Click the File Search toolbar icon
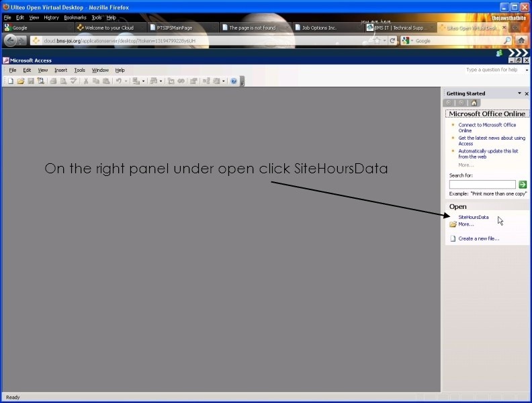This screenshot has height=403, width=532. 41,81
